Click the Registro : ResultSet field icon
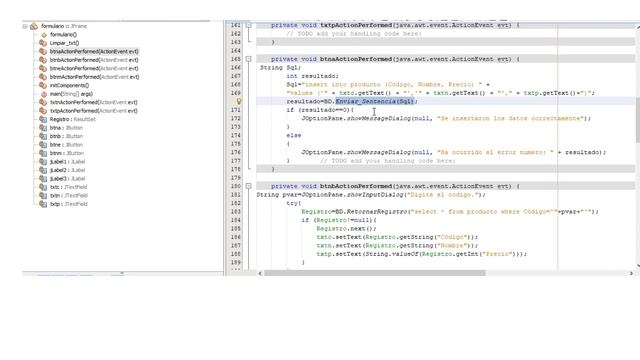640x360 pixels. click(43, 119)
